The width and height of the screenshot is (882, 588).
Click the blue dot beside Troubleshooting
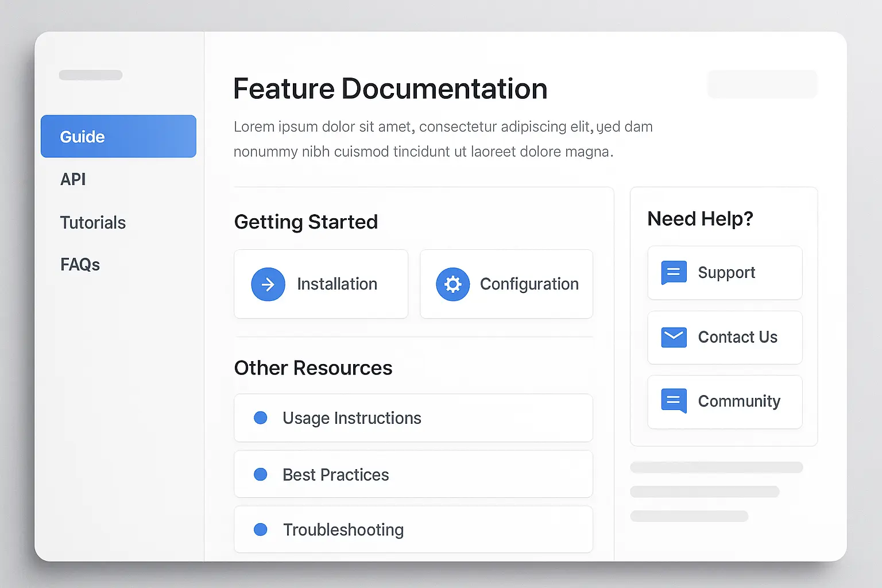(261, 529)
